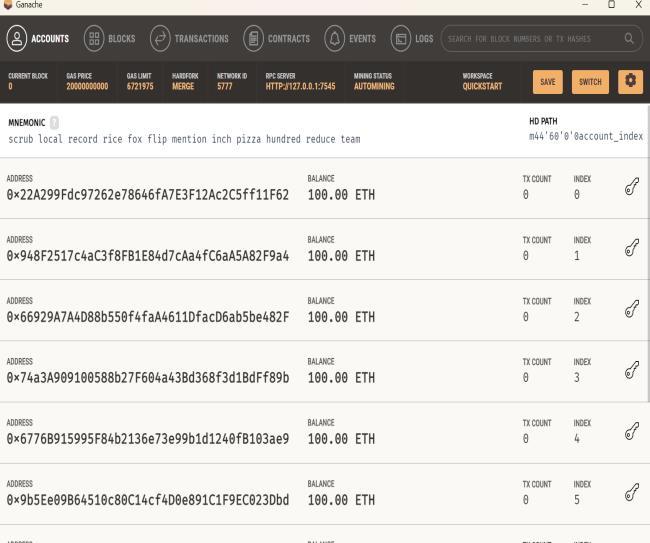This screenshot has width=650, height=543.
Task: Show private key for index 2 account
Action: click(x=632, y=309)
